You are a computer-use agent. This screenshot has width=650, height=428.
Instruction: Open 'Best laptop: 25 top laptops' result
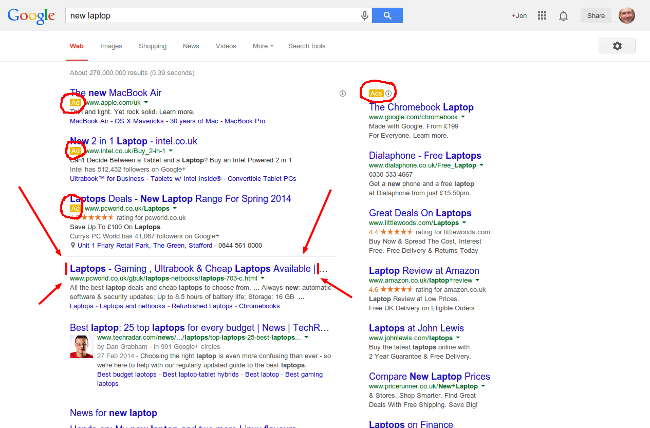pyautogui.click(x=199, y=328)
